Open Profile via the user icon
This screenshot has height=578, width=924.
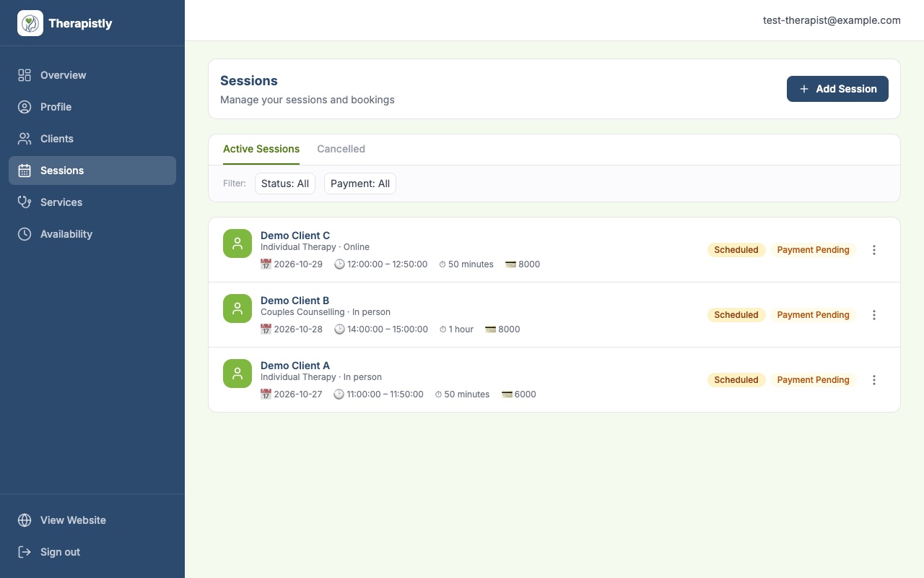pos(25,107)
